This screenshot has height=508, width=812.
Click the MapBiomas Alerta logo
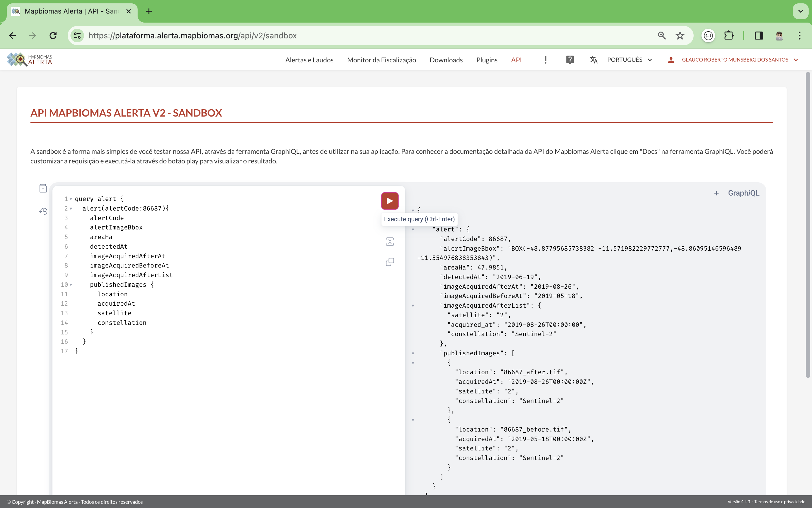tap(30, 60)
